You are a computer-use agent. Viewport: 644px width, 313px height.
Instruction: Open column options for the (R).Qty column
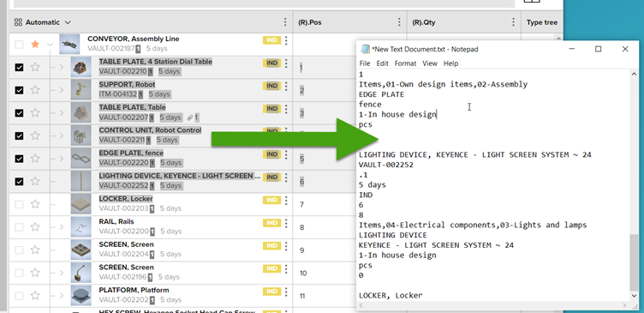tap(513, 22)
